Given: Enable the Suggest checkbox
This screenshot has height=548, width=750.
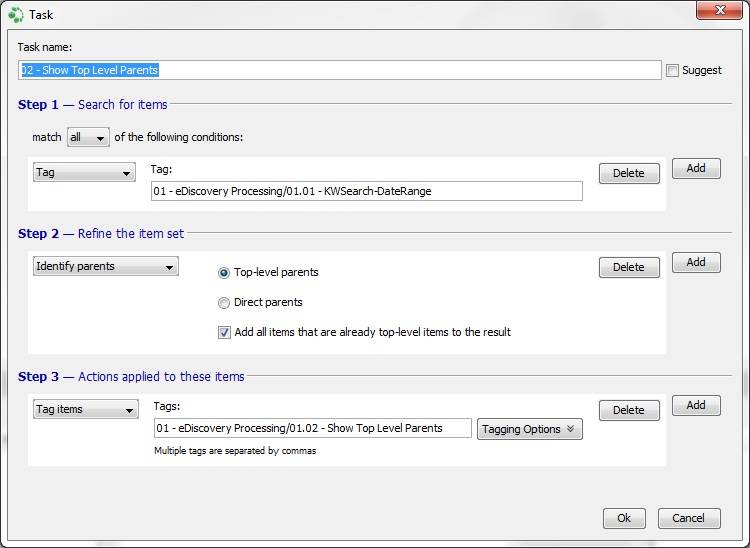Looking at the screenshot, I should (x=672, y=70).
